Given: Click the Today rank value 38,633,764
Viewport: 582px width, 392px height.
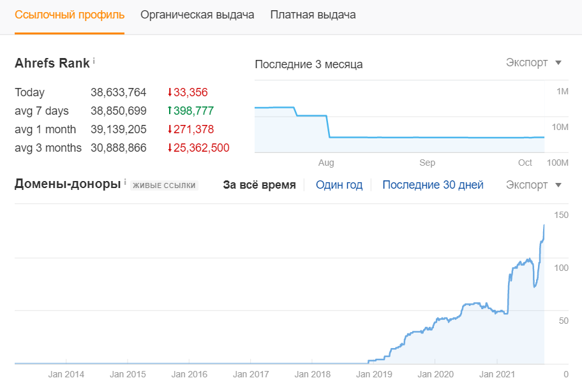Looking at the screenshot, I should [x=119, y=92].
